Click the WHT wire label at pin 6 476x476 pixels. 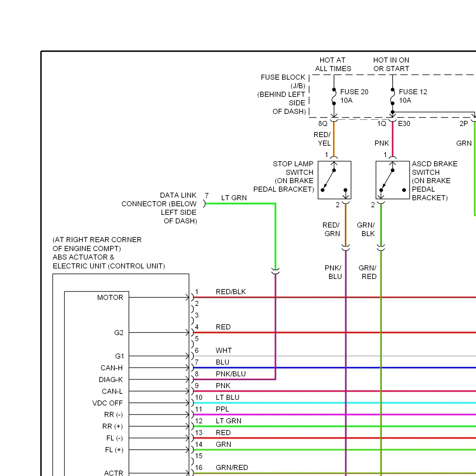pyautogui.click(x=224, y=351)
